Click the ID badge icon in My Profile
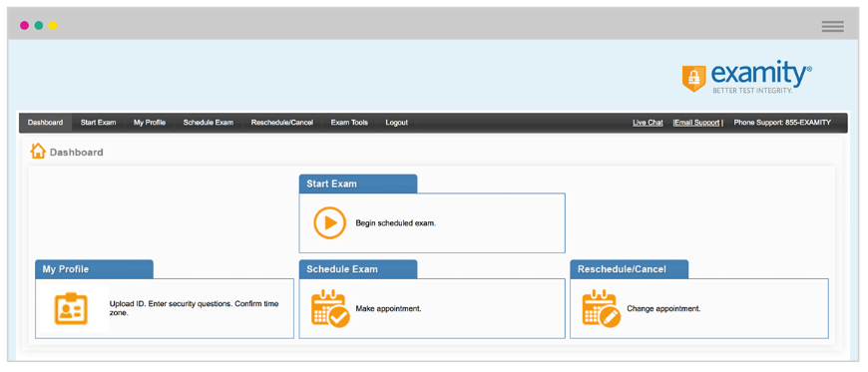The width and height of the screenshot is (868, 372). point(71,308)
